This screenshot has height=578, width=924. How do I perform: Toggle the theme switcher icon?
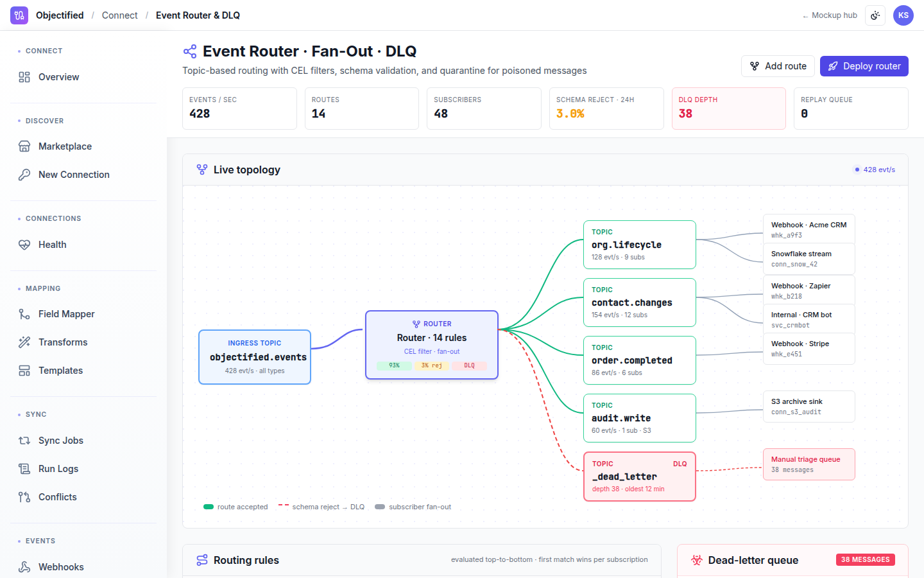pyautogui.click(x=875, y=15)
